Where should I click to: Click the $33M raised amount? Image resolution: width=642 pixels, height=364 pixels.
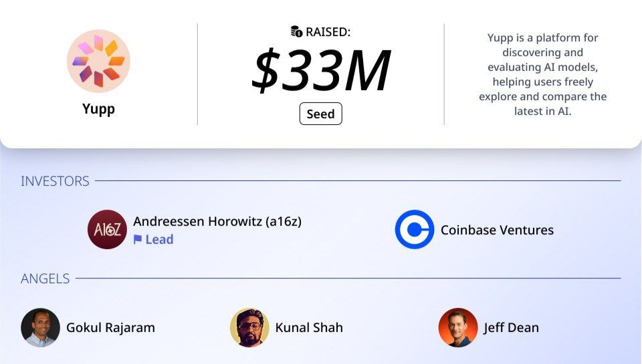click(x=320, y=71)
